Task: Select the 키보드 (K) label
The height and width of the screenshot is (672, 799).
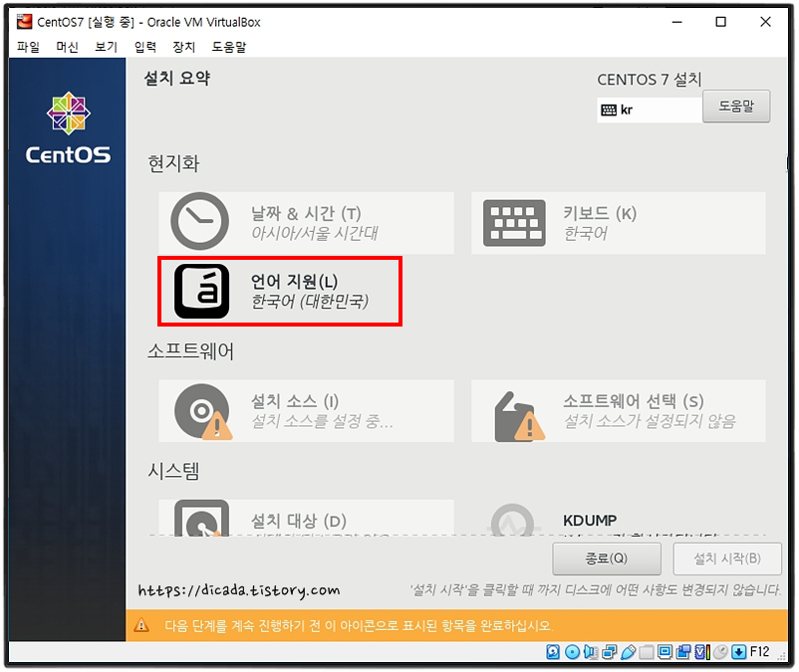Action: 600,213
